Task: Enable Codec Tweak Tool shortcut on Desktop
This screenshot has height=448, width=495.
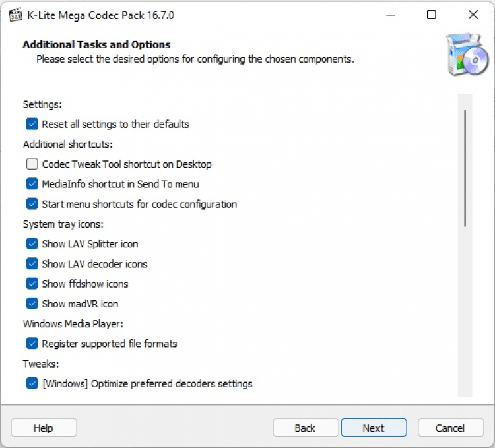Action: click(x=32, y=164)
